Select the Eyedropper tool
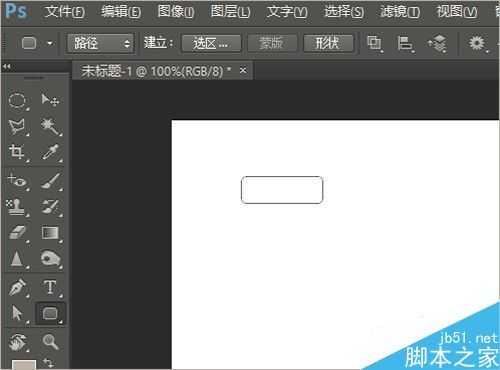 pyautogui.click(x=50, y=153)
